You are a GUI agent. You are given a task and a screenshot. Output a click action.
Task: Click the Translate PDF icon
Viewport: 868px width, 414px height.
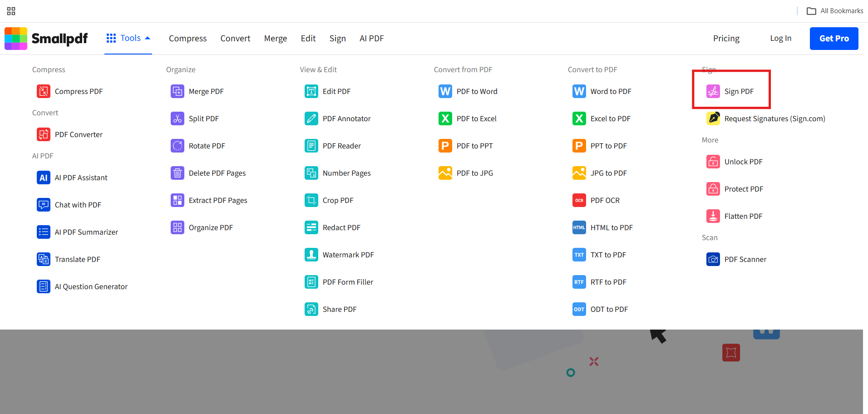pyautogui.click(x=44, y=259)
